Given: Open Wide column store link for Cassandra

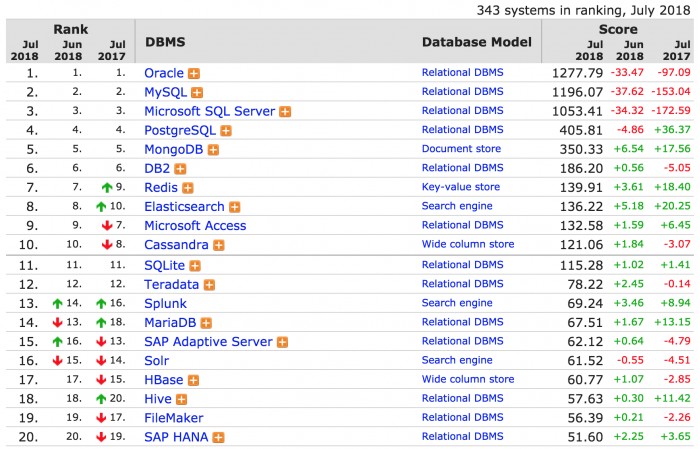Looking at the screenshot, I should (x=468, y=244).
